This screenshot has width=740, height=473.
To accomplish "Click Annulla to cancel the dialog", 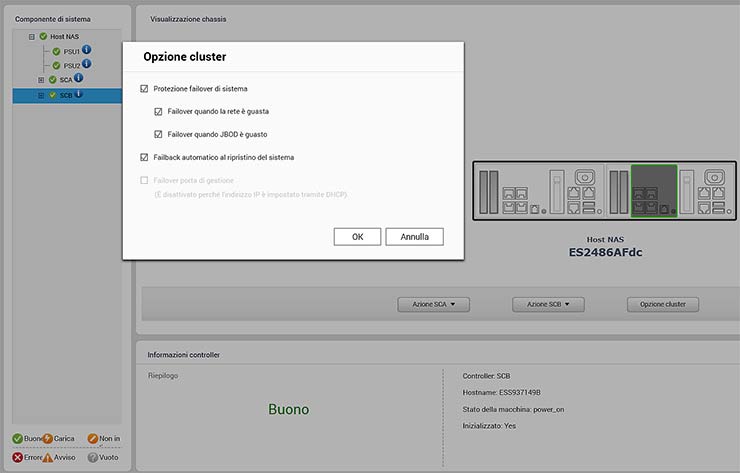I will 414,237.
